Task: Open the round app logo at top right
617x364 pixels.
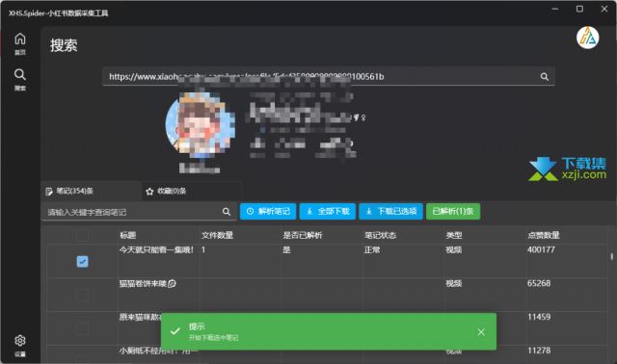Action: pyautogui.click(x=587, y=38)
